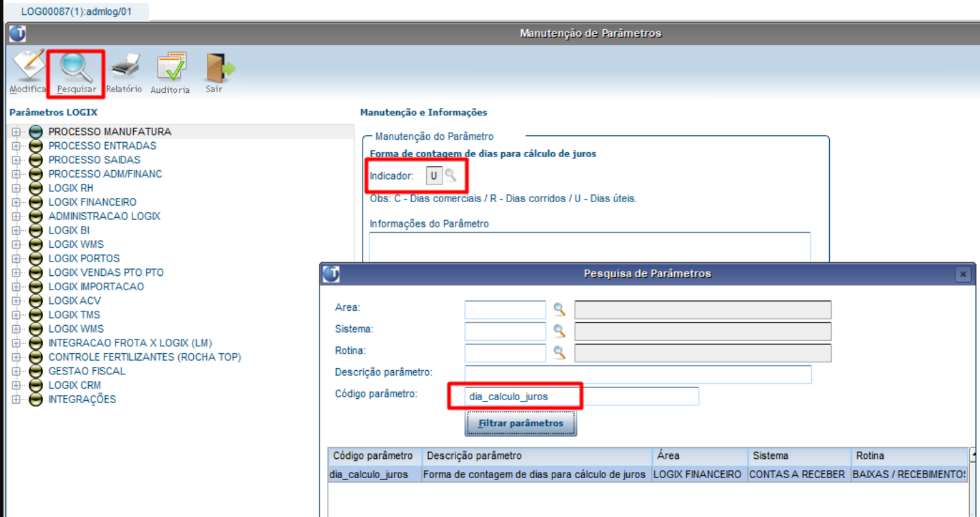980x517 pixels.
Task: Click the Descrição parâmetro input field
Action: pos(638,374)
